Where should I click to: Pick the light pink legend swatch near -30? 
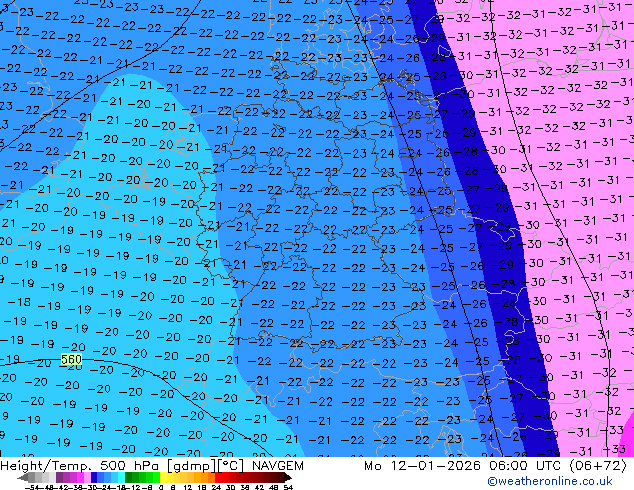87,477
